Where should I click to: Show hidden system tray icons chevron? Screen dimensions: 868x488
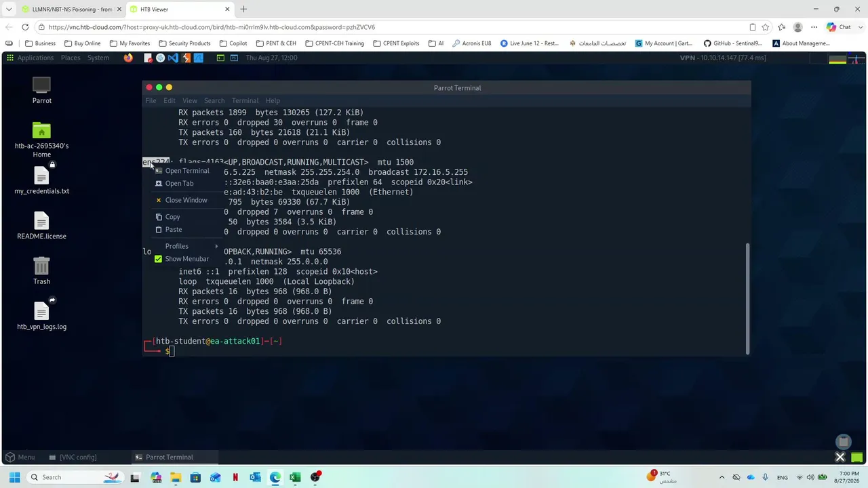point(722,477)
